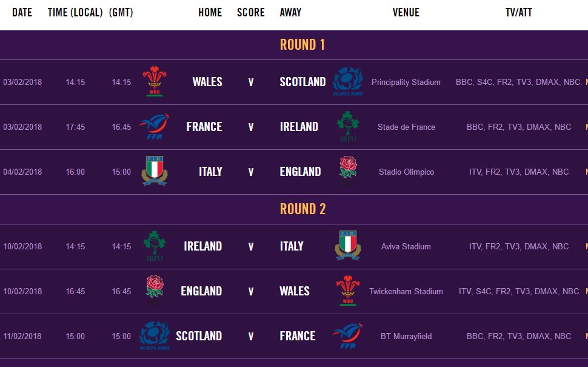Viewport: 588px width, 367px height.
Task: Click the Scotland thistle logo beside Principality Stadium
Action: click(348, 81)
